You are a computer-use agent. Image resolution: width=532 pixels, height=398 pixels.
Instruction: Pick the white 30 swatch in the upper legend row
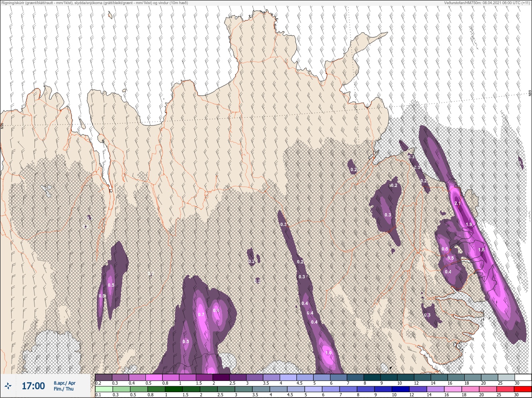[523, 377]
